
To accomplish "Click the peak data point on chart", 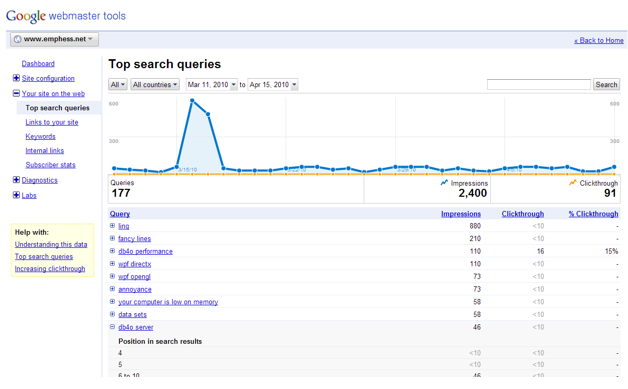I will point(192,101).
